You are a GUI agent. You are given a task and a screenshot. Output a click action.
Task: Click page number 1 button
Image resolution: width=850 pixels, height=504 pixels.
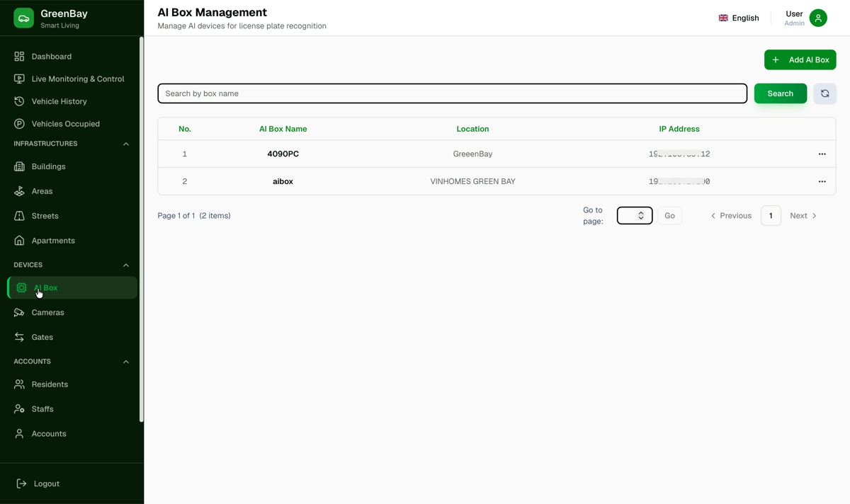(771, 215)
